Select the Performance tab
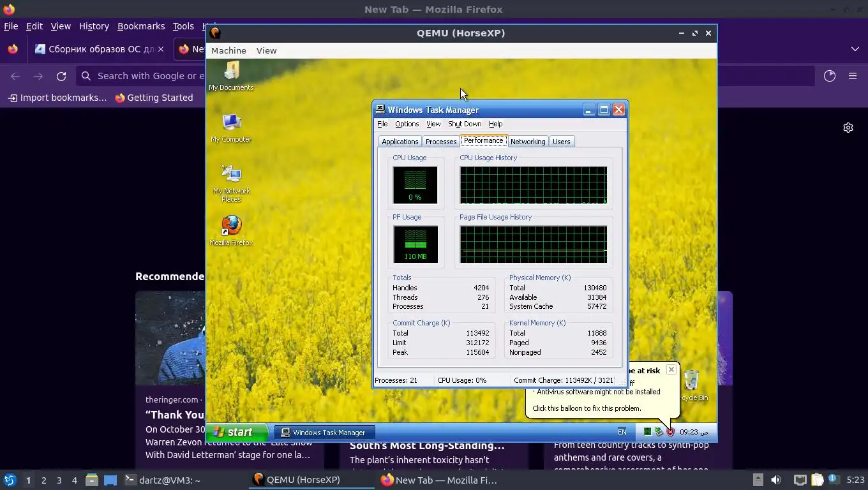The width and height of the screenshot is (868, 490). (x=483, y=140)
